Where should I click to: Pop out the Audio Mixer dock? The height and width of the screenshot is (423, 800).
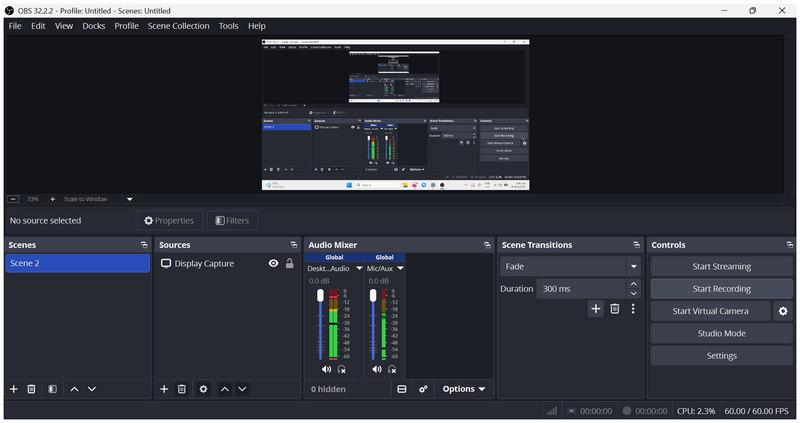pos(487,245)
